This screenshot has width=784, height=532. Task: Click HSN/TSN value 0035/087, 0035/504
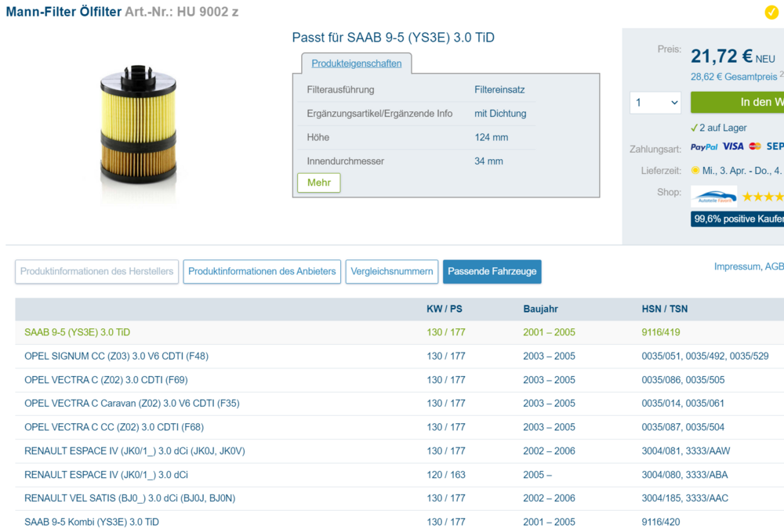(x=683, y=427)
